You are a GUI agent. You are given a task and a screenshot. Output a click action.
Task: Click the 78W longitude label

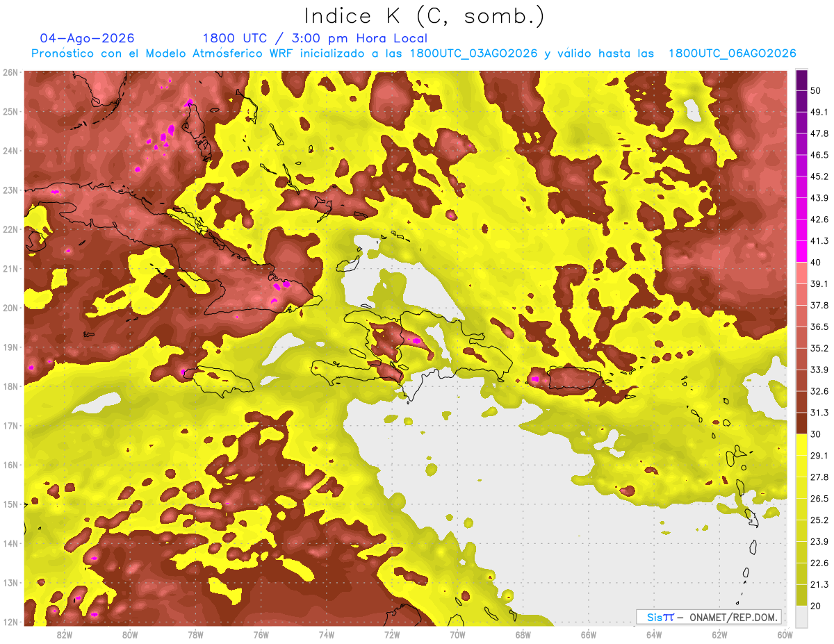[195, 634]
